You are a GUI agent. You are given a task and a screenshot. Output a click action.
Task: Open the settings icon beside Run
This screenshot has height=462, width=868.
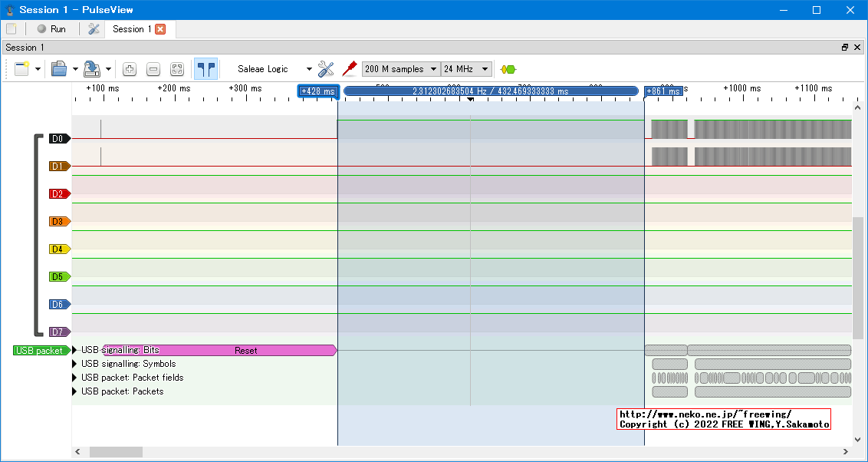pos(94,29)
